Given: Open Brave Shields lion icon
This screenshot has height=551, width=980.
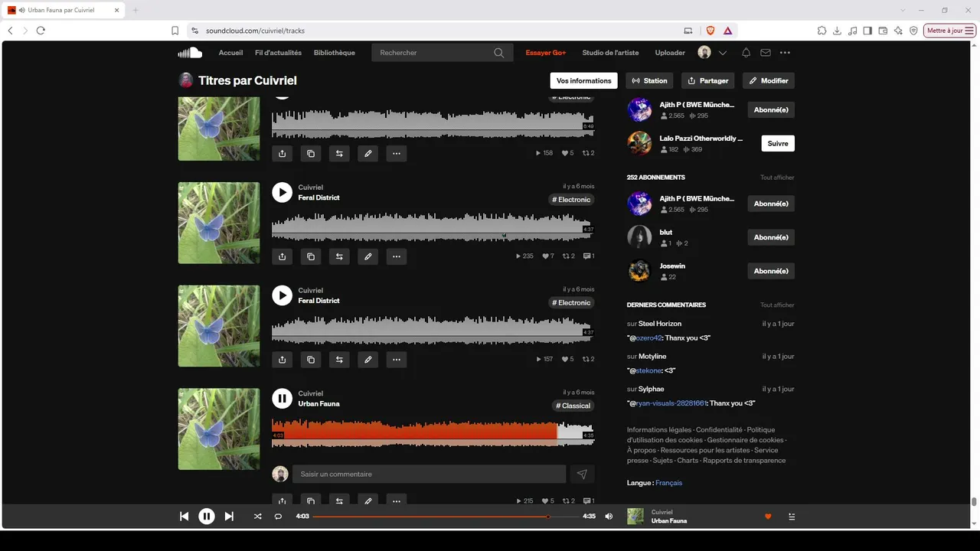Looking at the screenshot, I should click(x=710, y=31).
